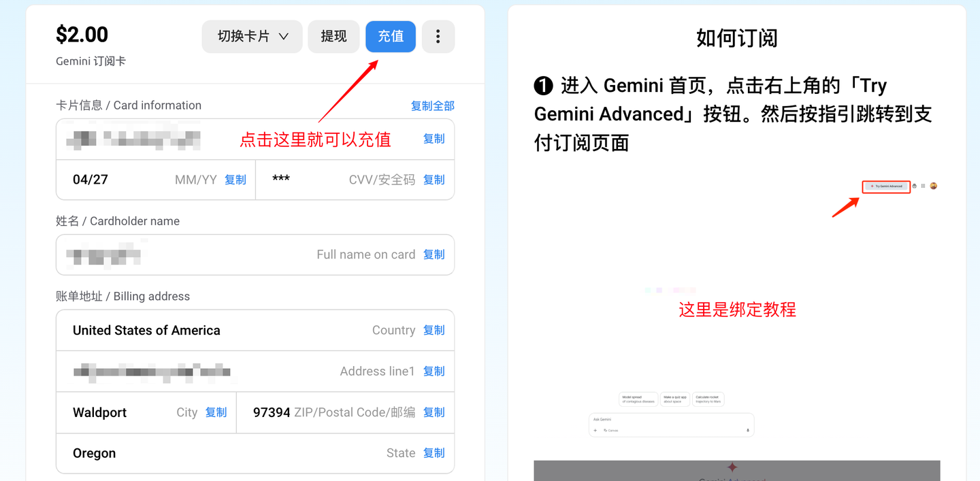
Task: Copy the City value Waldport
Action: pyautogui.click(x=216, y=412)
